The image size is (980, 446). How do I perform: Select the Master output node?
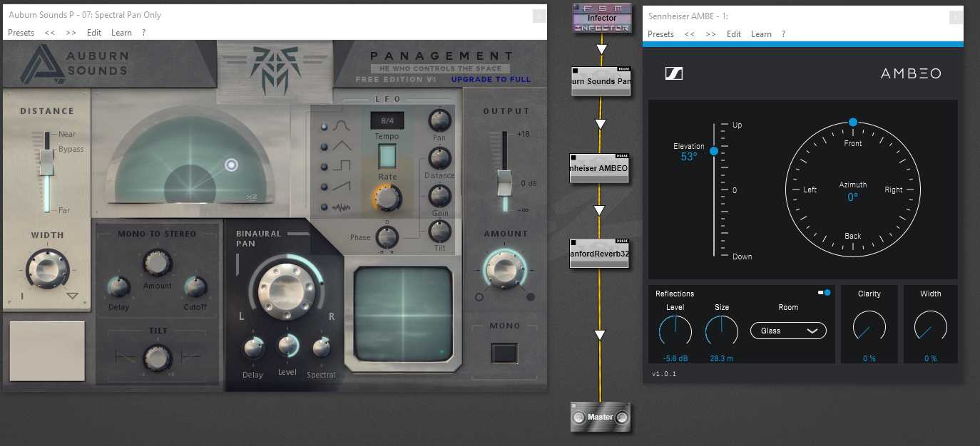pyautogui.click(x=601, y=417)
